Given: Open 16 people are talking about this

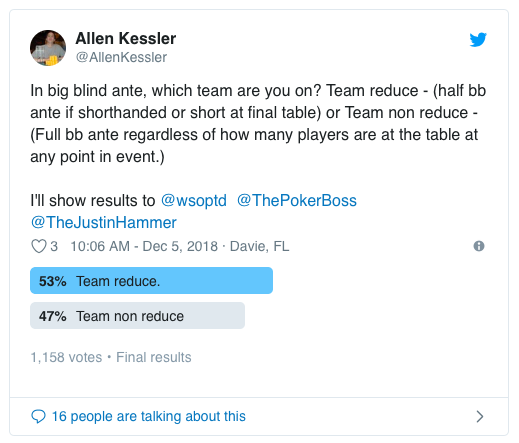Looking at the screenshot, I should tap(149, 416).
